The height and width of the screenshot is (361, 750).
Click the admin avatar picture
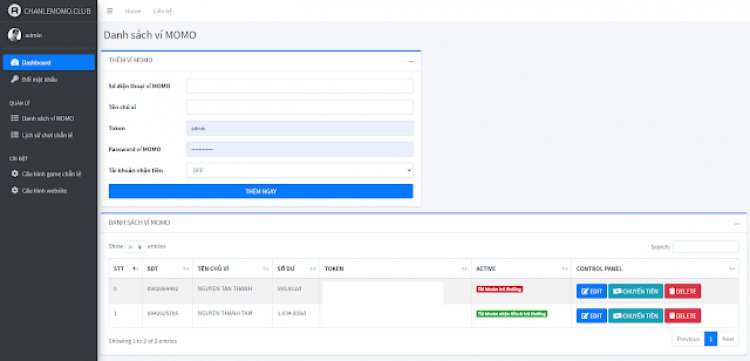click(x=14, y=35)
